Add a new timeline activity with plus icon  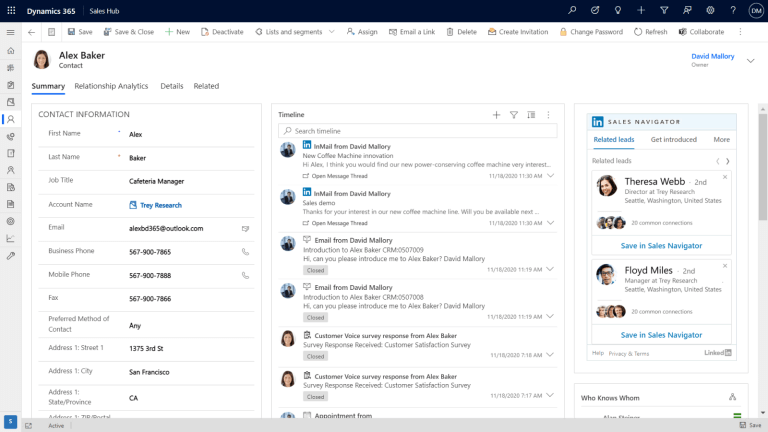tap(496, 115)
